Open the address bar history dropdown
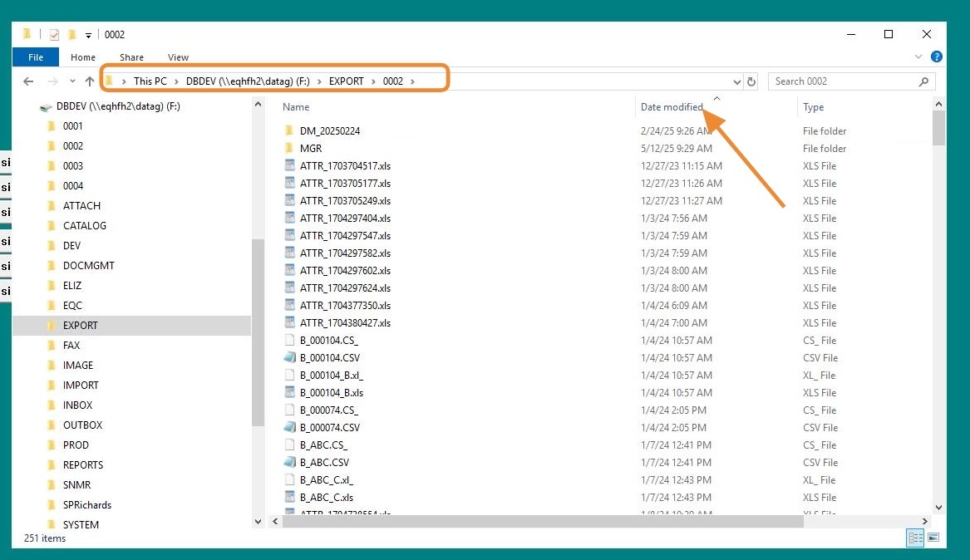The width and height of the screenshot is (970, 560). pyautogui.click(x=736, y=81)
